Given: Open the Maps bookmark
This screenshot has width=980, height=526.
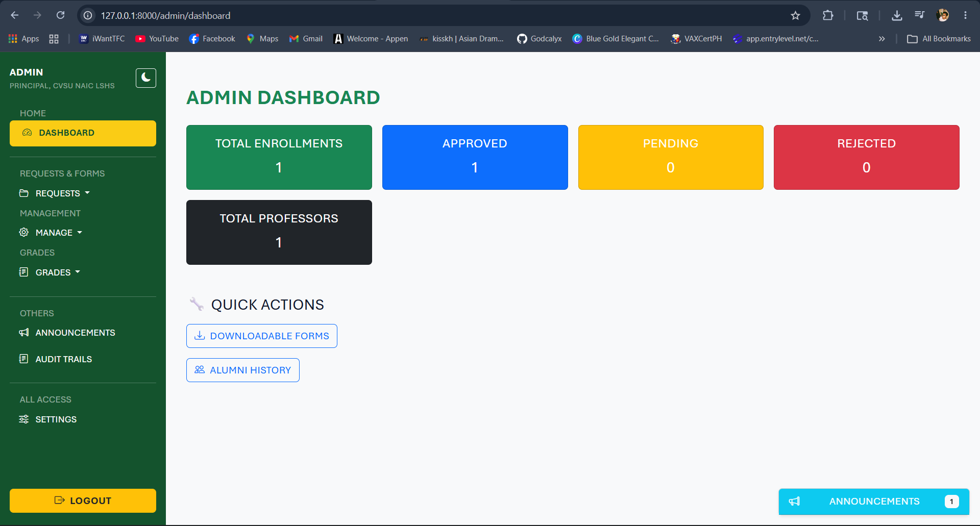Looking at the screenshot, I should point(262,39).
